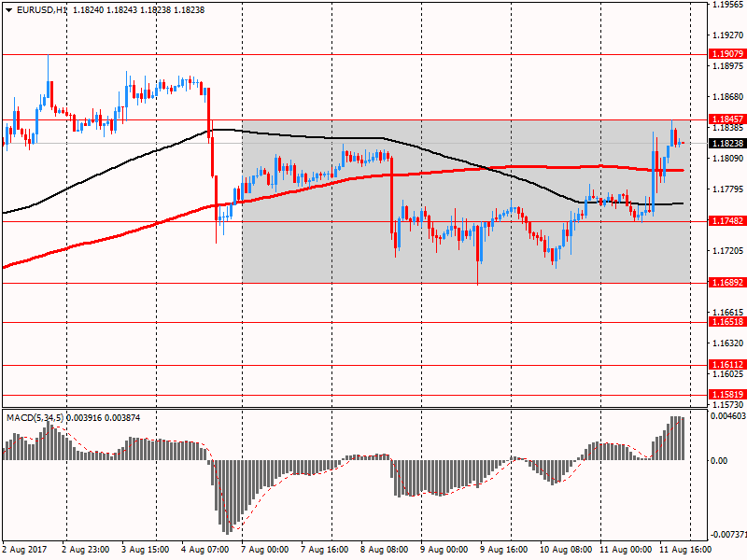
Task: Select the EURUSD,H1 symbol title
Action: point(42,10)
